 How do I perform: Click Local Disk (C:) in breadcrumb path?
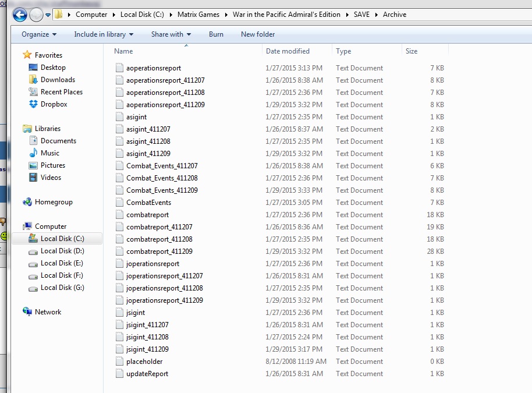click(x=142, y=15)
